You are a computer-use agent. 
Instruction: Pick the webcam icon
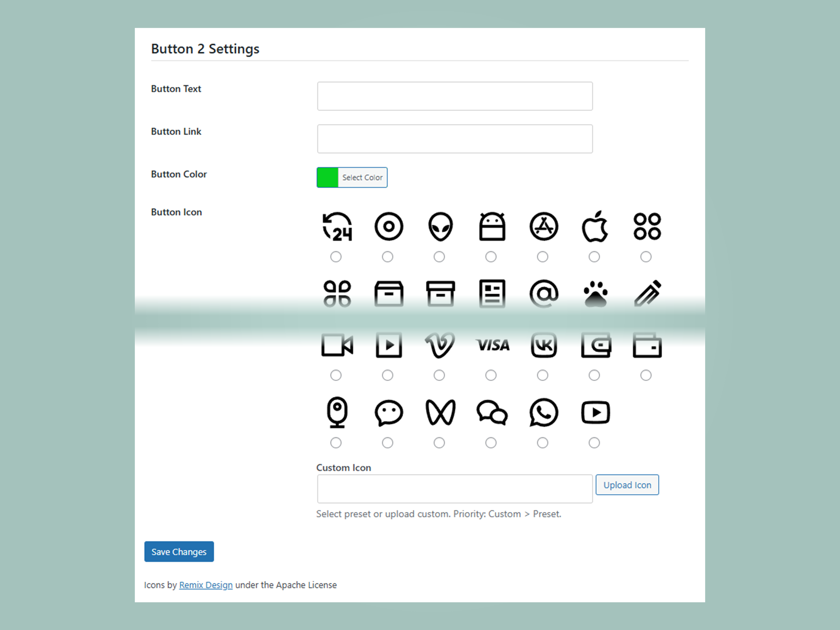[x=337, y=412]
